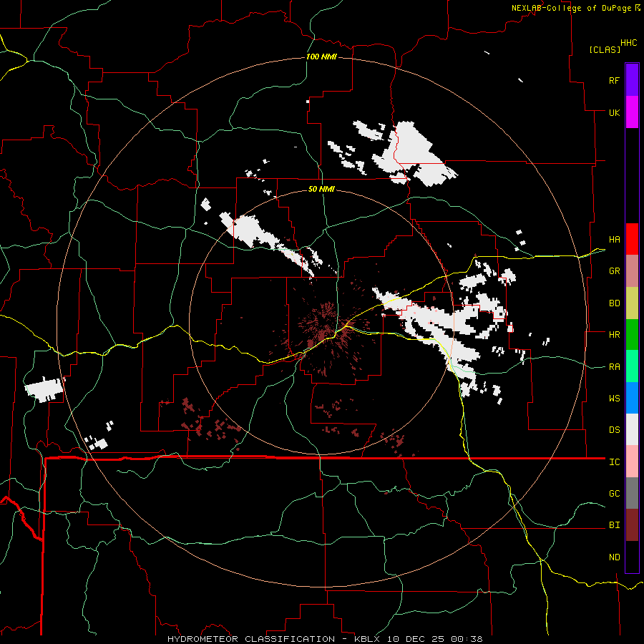This screenshot has height=644, width=644.
Task: Click the IC legend label
Action: point(614,462)
